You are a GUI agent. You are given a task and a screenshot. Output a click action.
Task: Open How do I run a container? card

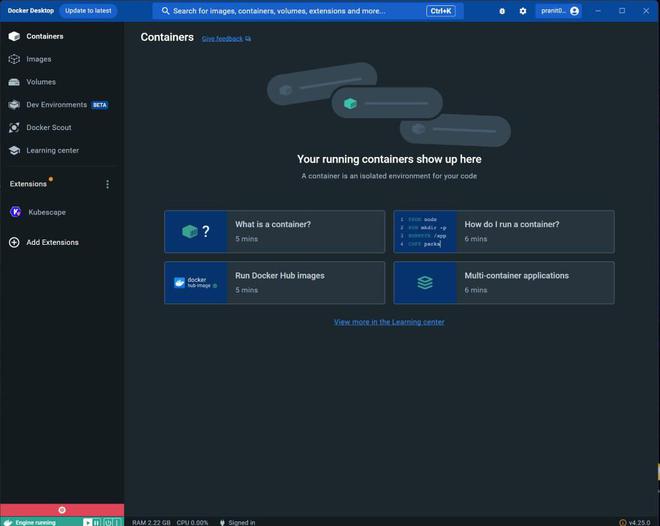click(504, 231)
